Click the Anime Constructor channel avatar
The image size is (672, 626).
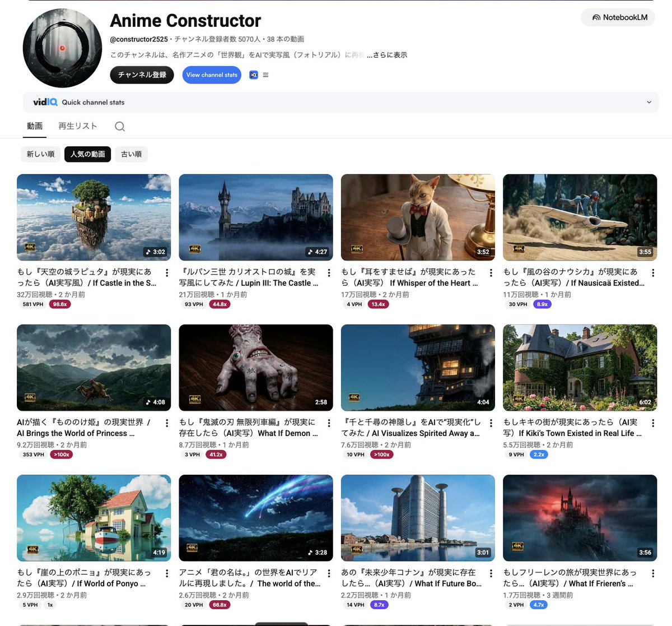pyautogui.click(x=62, y=48)
